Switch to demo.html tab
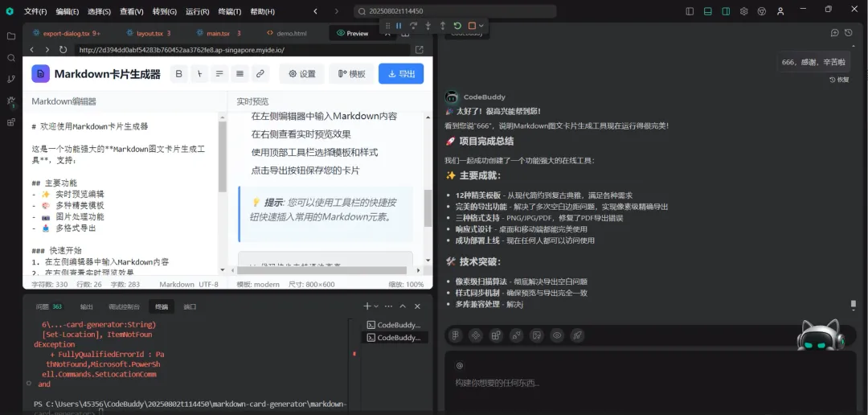Viewport: 868px width, 415px height. [x=286, y=33]
